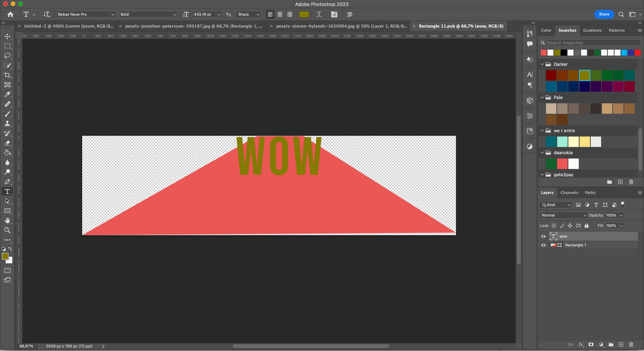
Task: Click the text color swatch in options bar
Action: [x=304, y=14]
